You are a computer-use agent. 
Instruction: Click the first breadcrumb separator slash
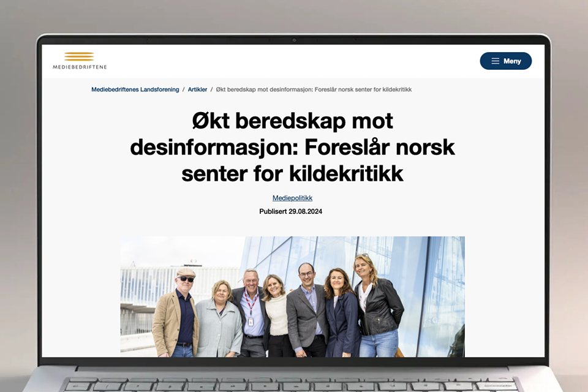[183, 89]
